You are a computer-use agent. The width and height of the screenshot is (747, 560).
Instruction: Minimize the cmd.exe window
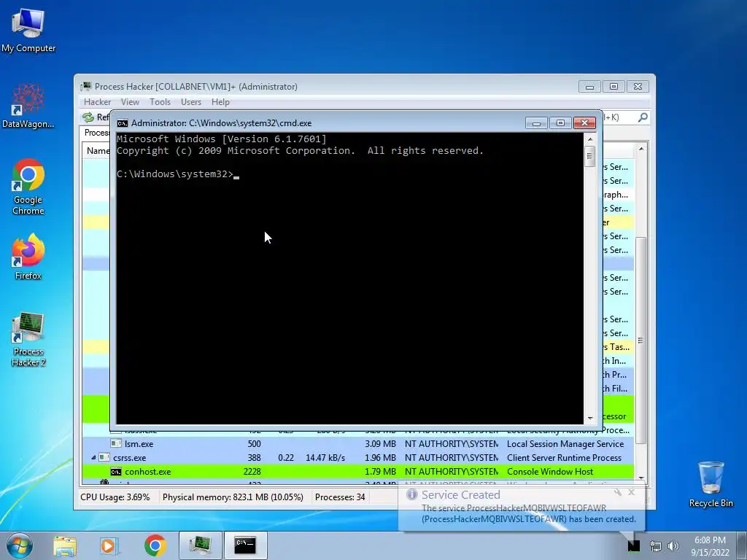click(x=536, y=122)
